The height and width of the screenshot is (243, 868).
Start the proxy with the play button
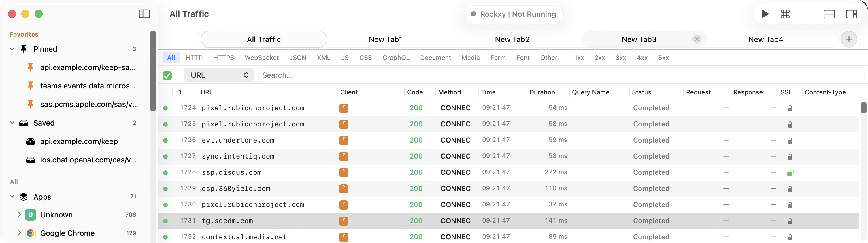pyautogui.click(x=765, y=14)
